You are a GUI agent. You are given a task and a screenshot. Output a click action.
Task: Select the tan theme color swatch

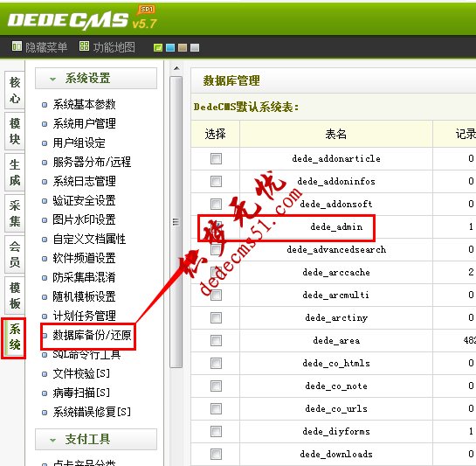tap(183, 48)
